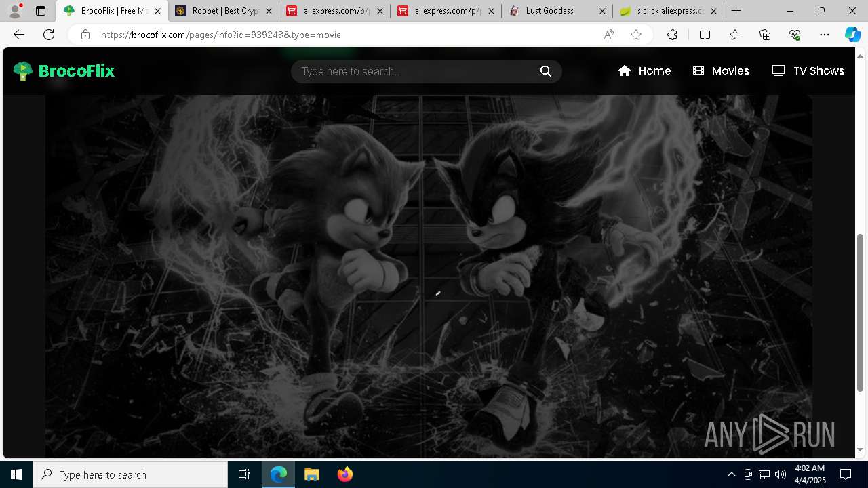Screen dimensions: 868x488
Task: Turn on Read aloud
Action: (609, 35)
